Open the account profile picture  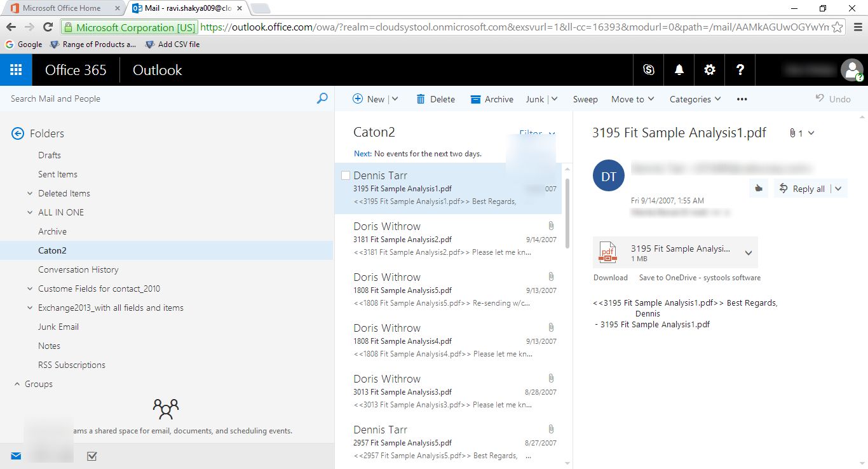tap(851, 70)
